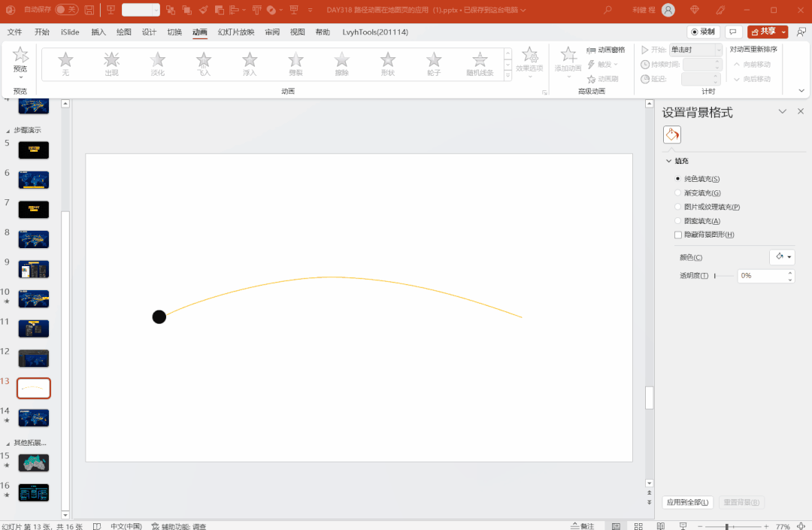Select the Random Bars (随机线条) animation effect
The height and width of the screenshot is (530, 812).
pyautogui.click(x=480, y=64)
